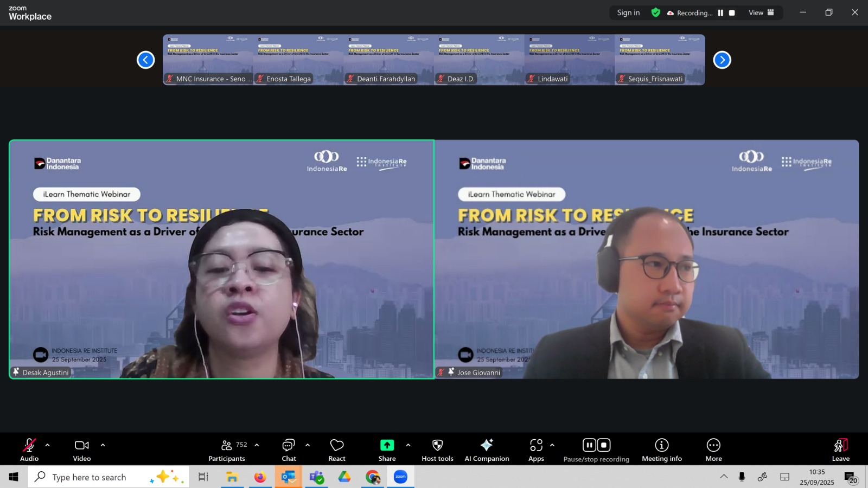
Task: Open the Participants list
Action: pyautogui.click(x=227, y=450)
